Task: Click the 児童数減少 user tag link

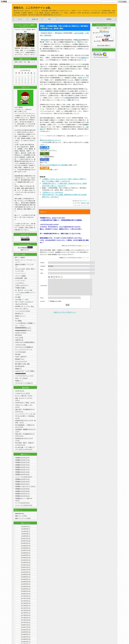Action: pos(83,203)
